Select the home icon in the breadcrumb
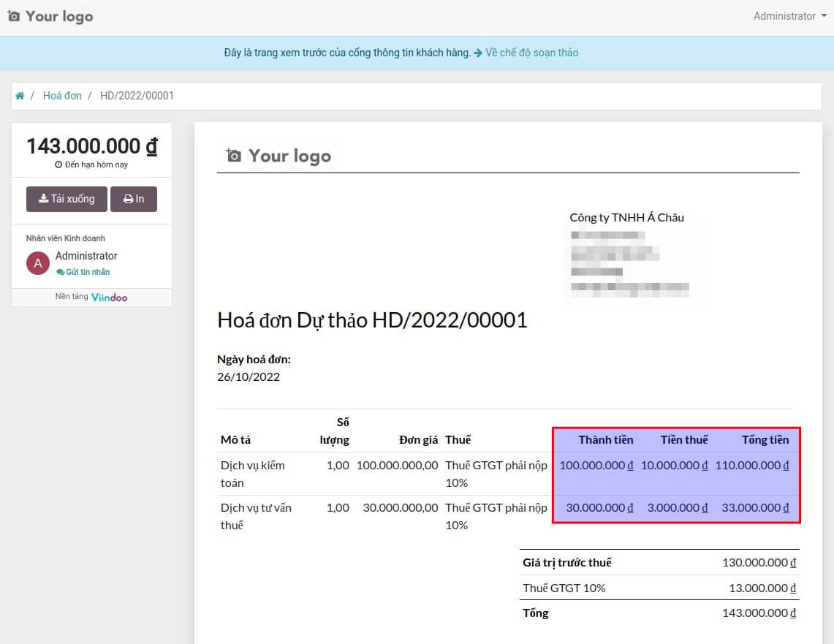This screenshot has height=644, width=834. (x=20, y=95)
